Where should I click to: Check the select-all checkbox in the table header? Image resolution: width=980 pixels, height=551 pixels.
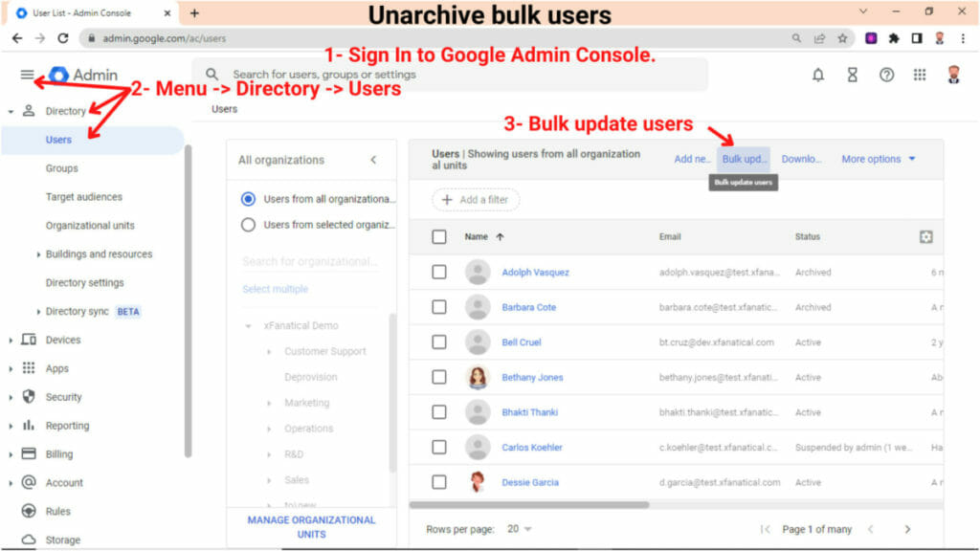tap(437, 236)
